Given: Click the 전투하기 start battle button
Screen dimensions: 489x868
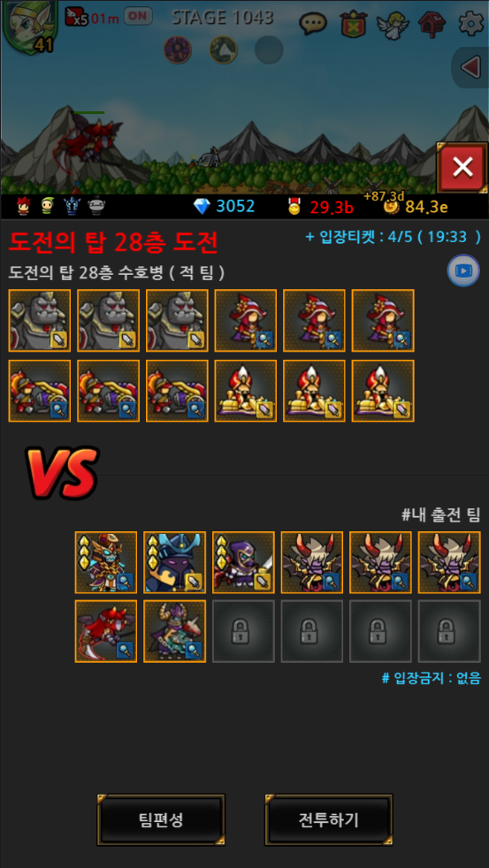Looking at the screenshot, I should pos(328,820).
